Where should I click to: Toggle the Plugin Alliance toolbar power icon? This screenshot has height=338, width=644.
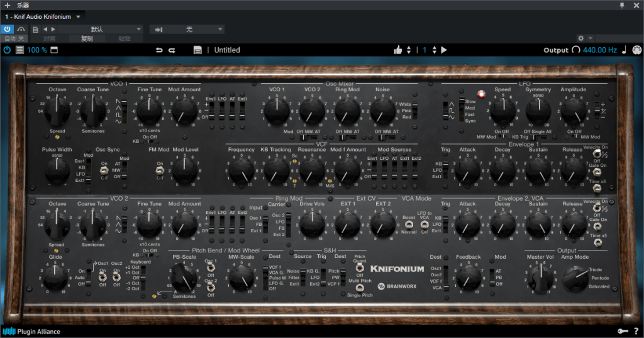point(7,50)
